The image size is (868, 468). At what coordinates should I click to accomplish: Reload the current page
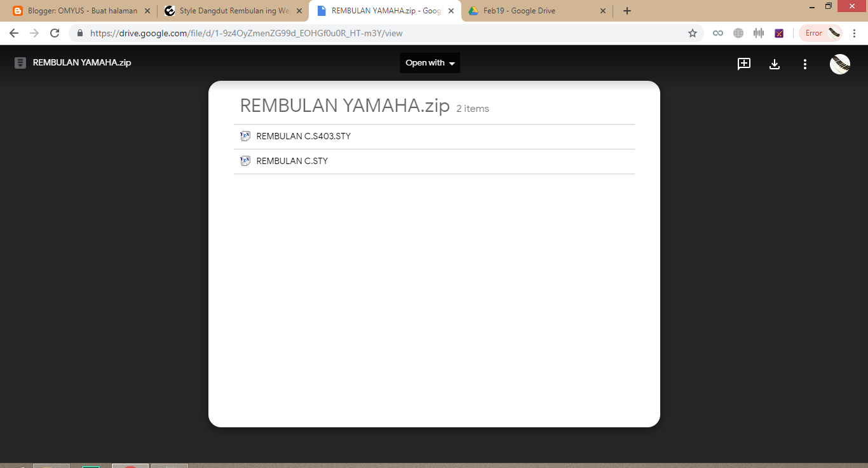point(55,33)
